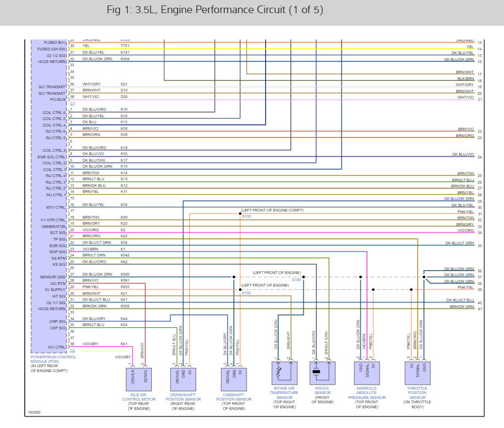Click the Intake Air Temperature Sensor thermistor symbol
504x428 pixels.
(x=284, y=373)
